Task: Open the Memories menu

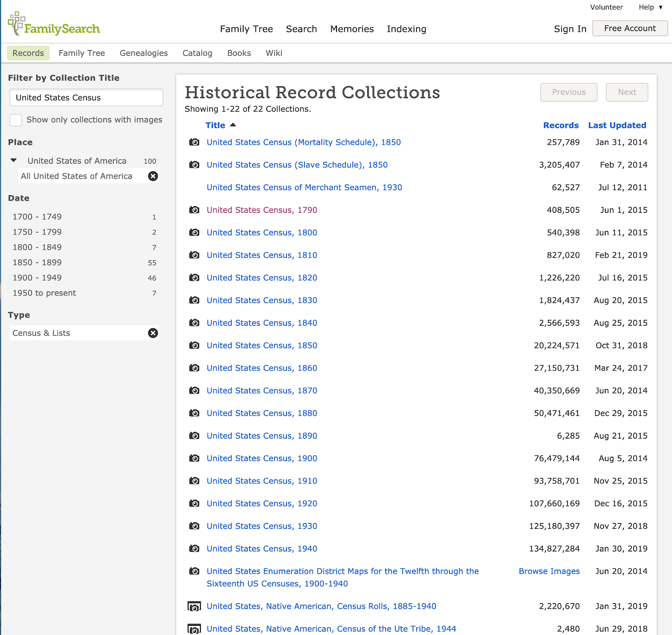Action: [352, 29]
